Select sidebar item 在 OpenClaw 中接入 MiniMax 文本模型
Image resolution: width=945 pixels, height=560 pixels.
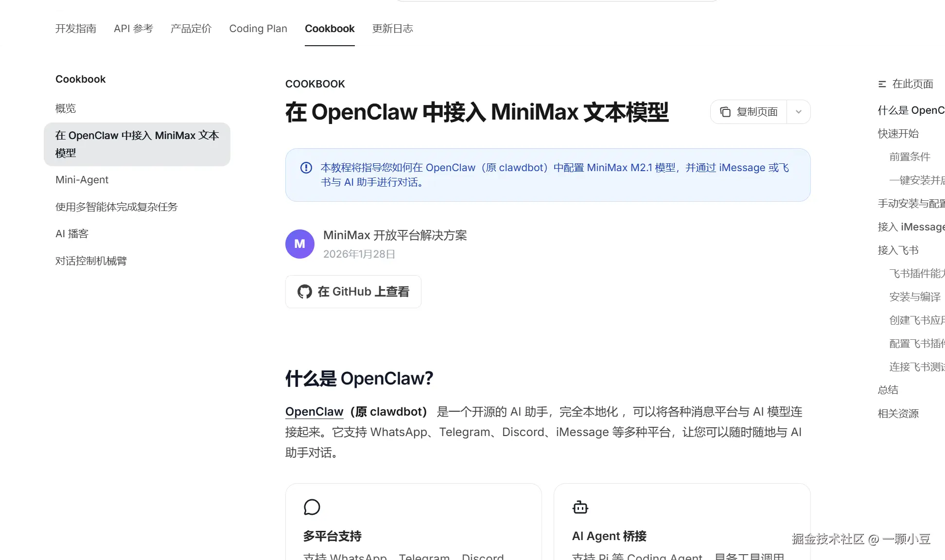[x=137, y=144]
